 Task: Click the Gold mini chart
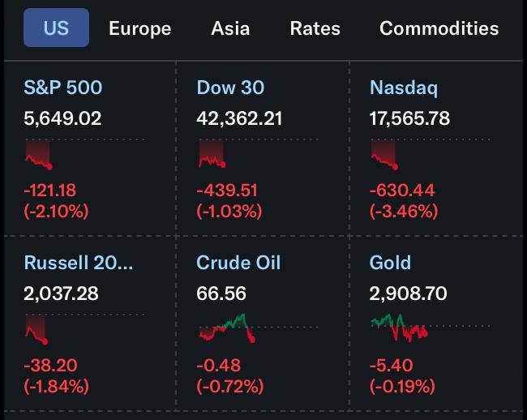point(398,328)
